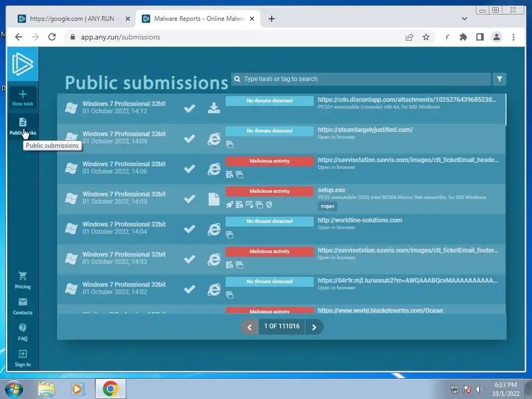Open the ctl_ticketEmail_heade submission link
The image size is (532, 399).
[408, 160]
